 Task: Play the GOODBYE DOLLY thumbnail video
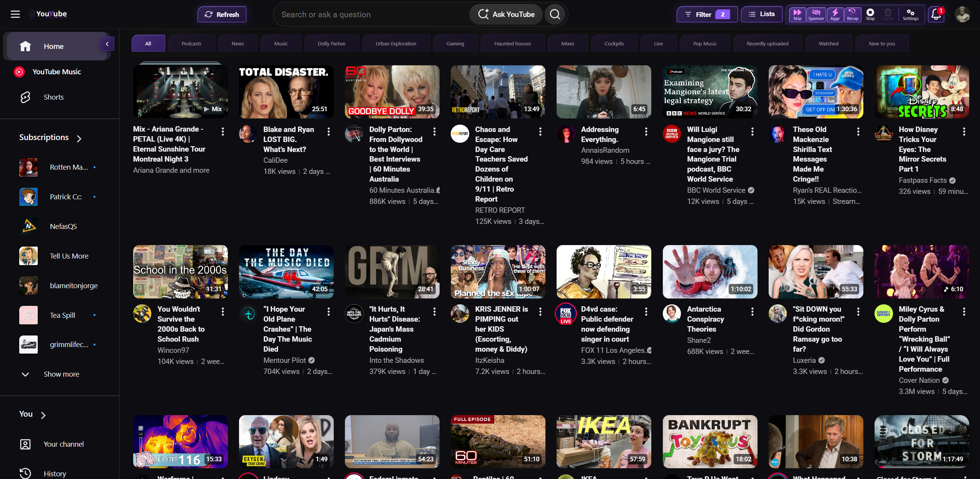(392, 92)
